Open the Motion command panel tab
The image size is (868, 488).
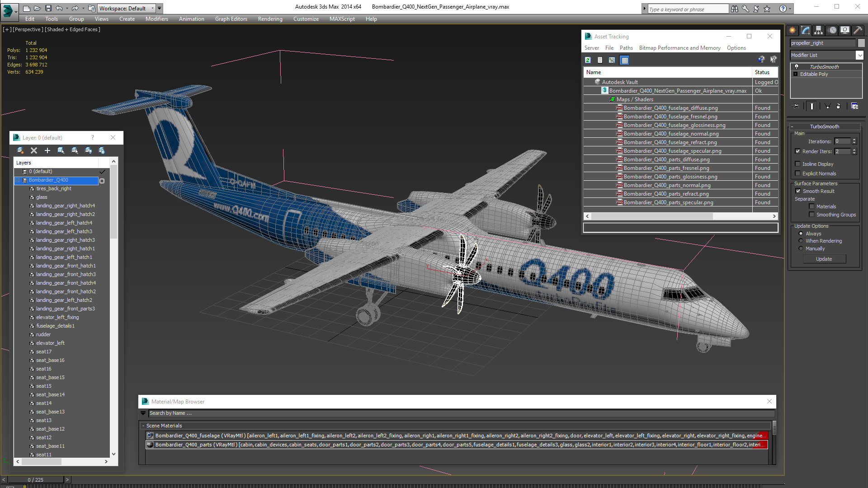tap(832, 30)
